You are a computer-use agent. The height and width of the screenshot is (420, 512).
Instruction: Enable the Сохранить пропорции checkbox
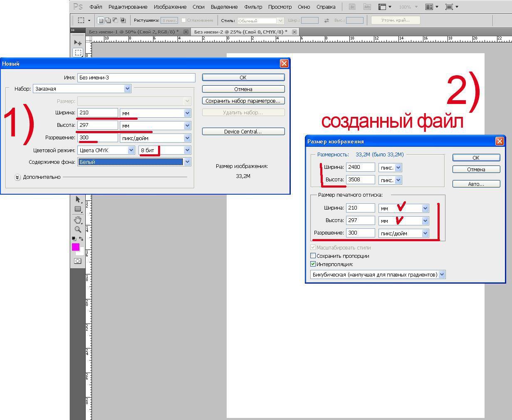coord(313,256)
